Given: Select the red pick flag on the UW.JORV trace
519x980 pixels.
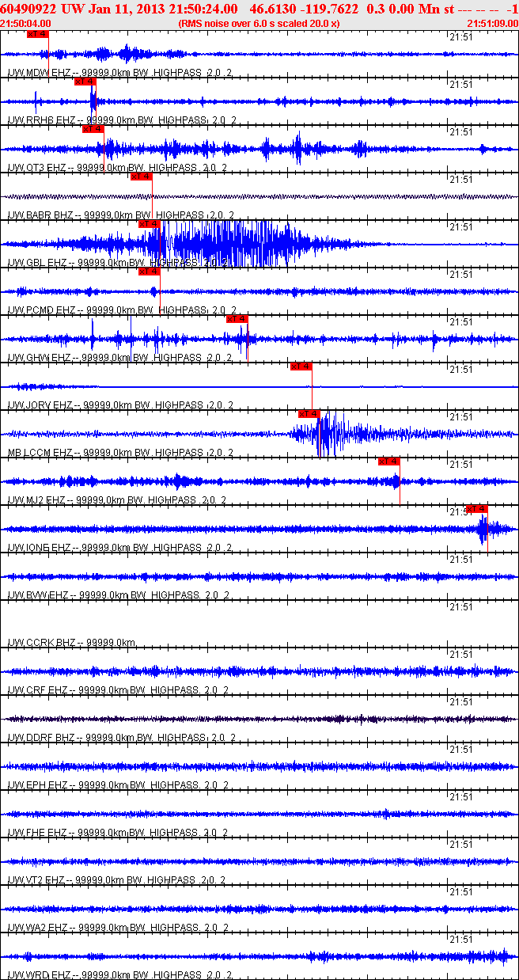Looking at the screenshot, I should [301, 367].
